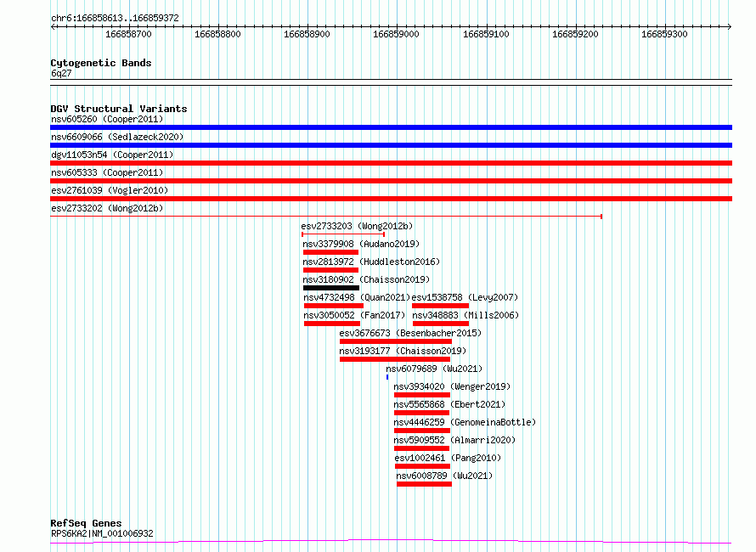Click the nsv605260 (Cooper2011) variant label

[107, 119]
